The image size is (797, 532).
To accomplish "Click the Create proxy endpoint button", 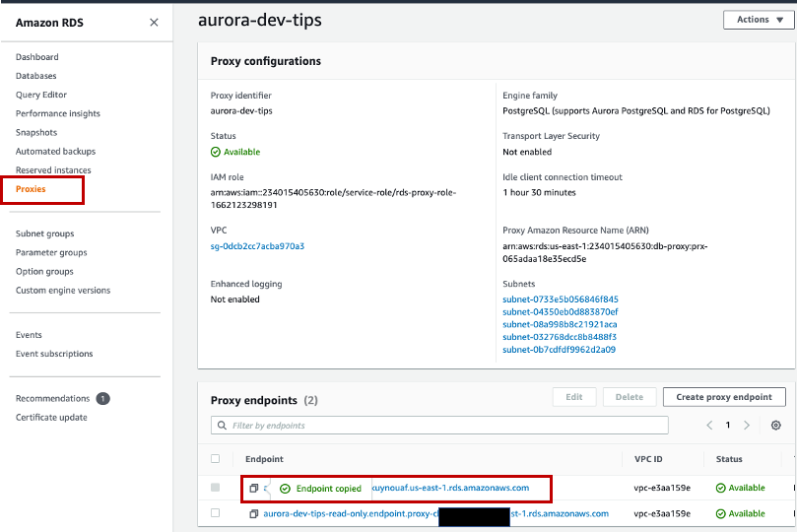I will coord(724,397).
